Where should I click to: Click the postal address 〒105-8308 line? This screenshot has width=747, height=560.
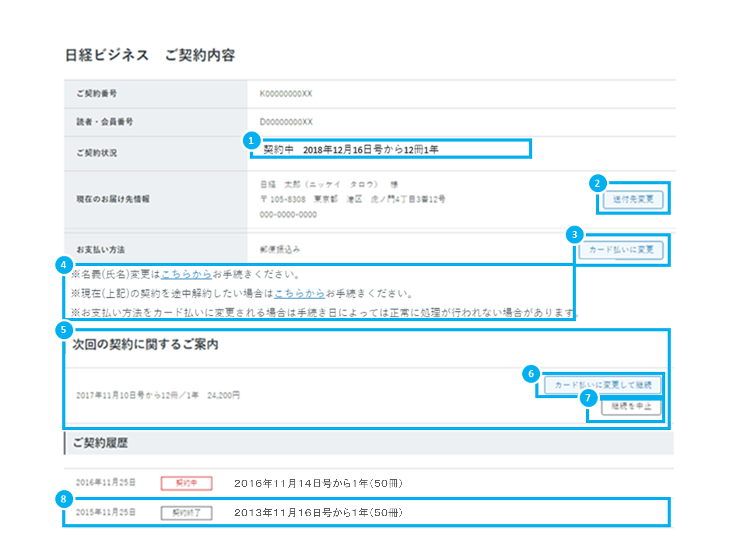coord(353,200)
